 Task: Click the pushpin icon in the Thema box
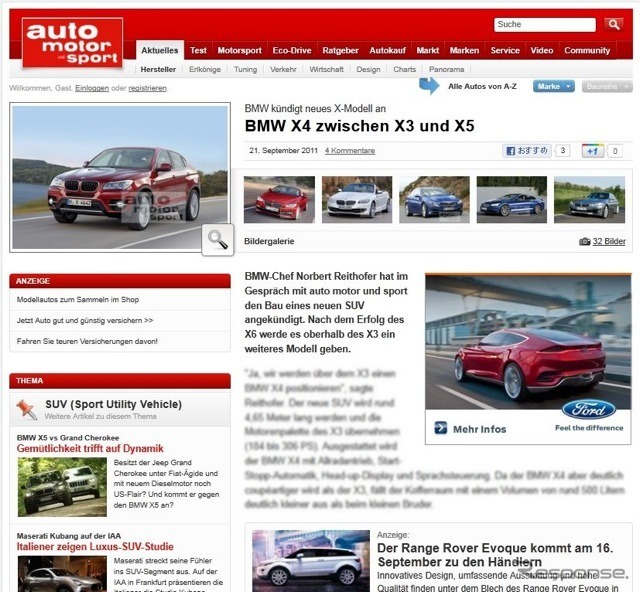point(27,409)
